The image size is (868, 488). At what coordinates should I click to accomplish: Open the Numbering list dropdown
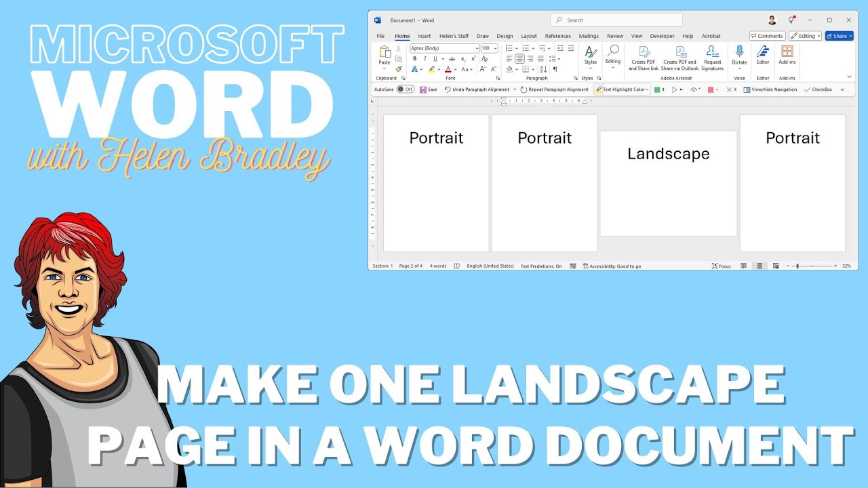point(533,48)
